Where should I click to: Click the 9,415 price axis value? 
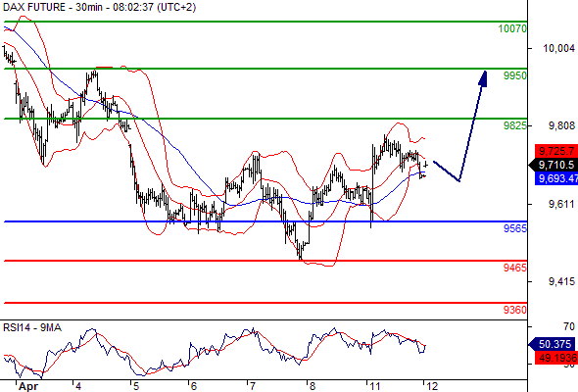click(x=561, y=281)
